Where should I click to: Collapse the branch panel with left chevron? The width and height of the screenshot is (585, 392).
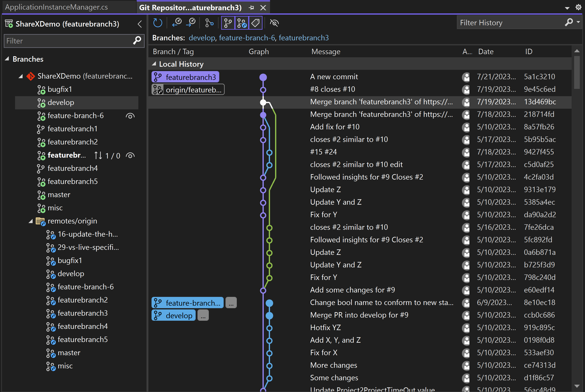140,24
